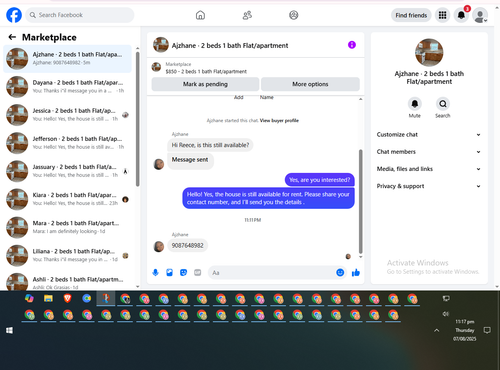The height and width of the screenshot is (370, 500).
Task: Click the message thread scrollbar
Action: click(x=360, y=202)
